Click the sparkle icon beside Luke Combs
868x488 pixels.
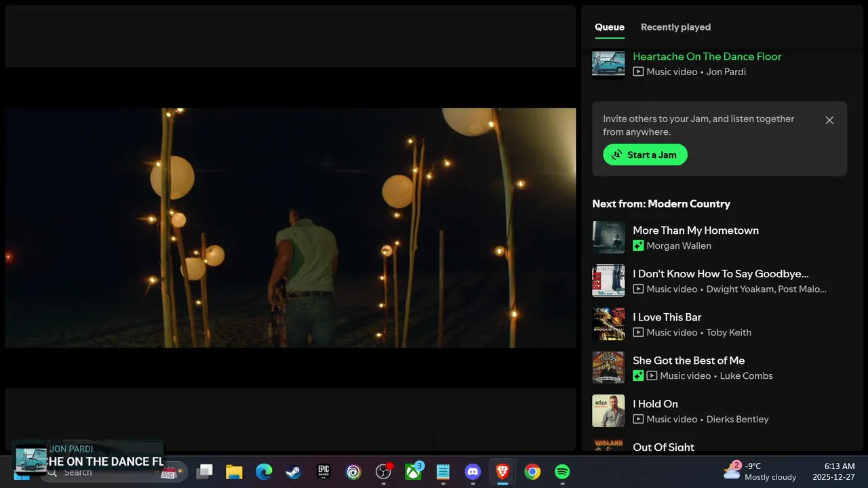(x=638, y=376)
